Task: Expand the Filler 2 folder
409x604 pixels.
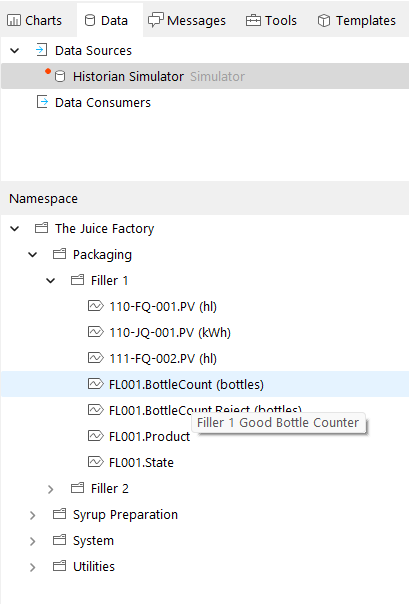Action: [x=50, y=489]
